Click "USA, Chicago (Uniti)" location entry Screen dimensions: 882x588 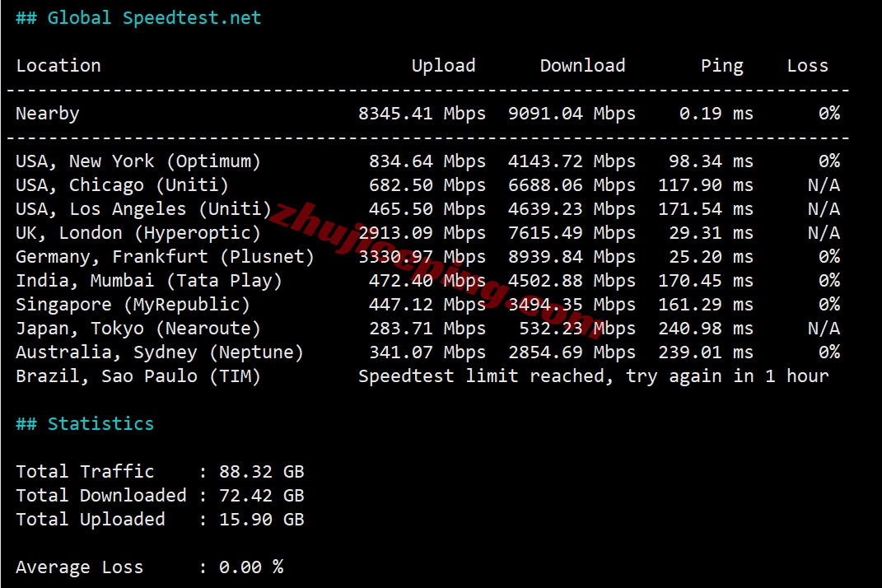pos(122,185)
